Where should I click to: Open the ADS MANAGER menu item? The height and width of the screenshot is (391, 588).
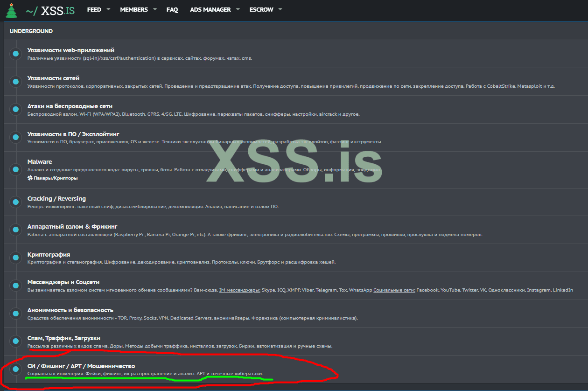pos(210,9)
